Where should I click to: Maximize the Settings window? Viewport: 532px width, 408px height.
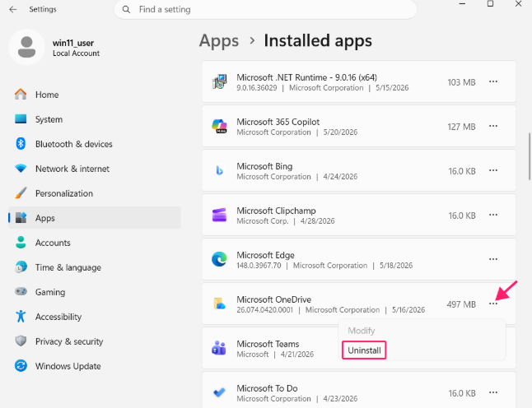pyautogui.click(x=490, y=4)
